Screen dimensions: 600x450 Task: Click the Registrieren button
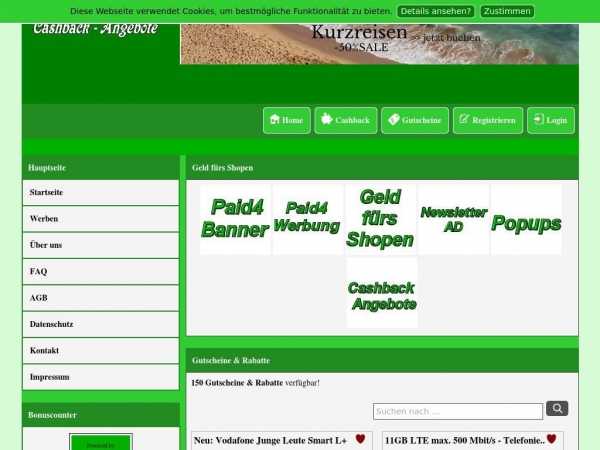point(487,120)
